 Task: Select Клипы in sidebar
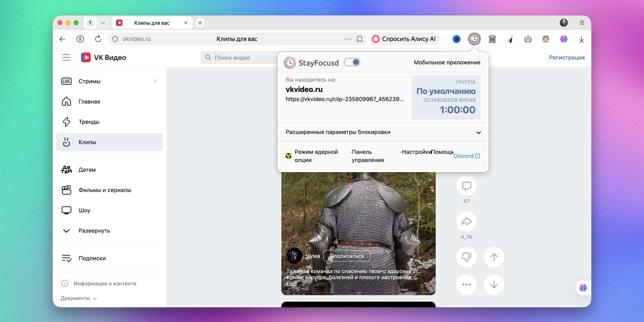click(109, 142)
